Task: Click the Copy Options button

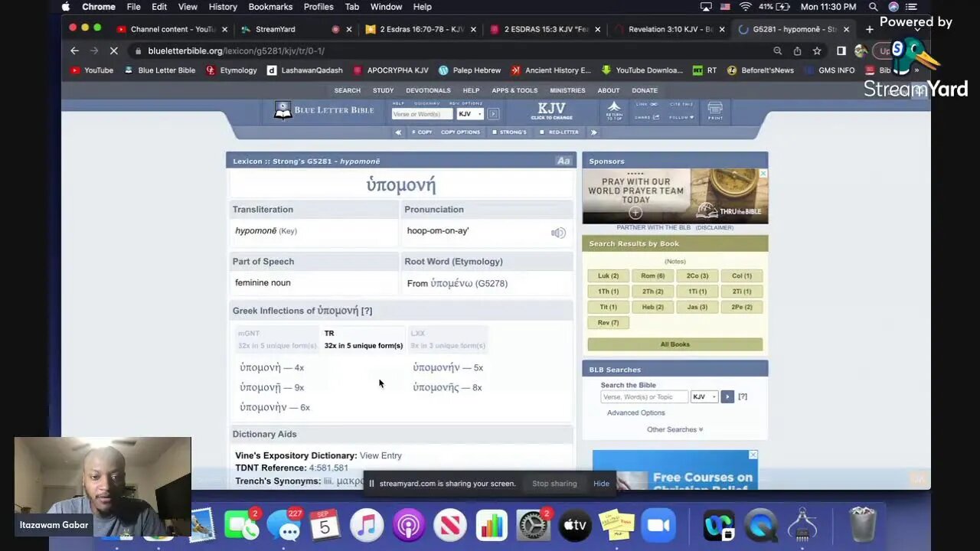Action: (x=460, y=132)
